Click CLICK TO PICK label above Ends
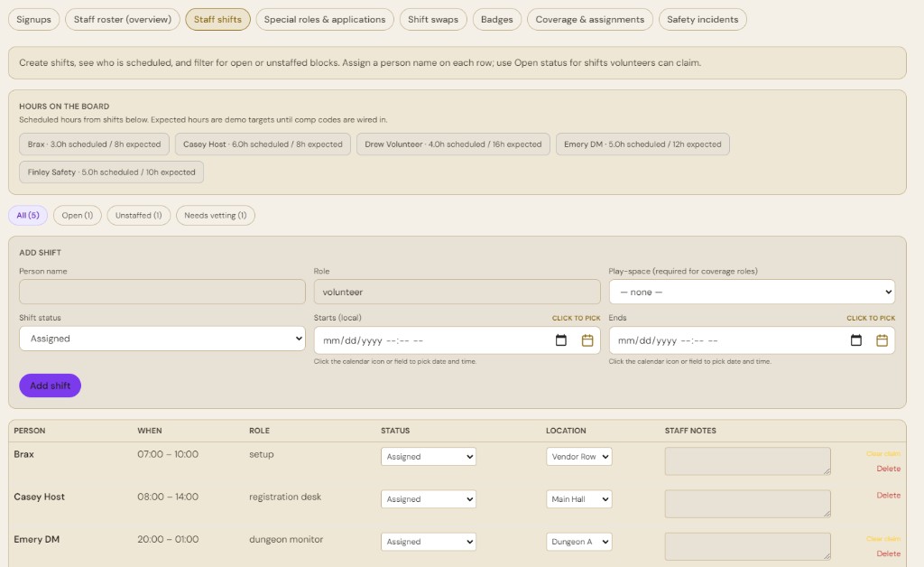This screenshot has width=924, height=567. coord(871,318)
